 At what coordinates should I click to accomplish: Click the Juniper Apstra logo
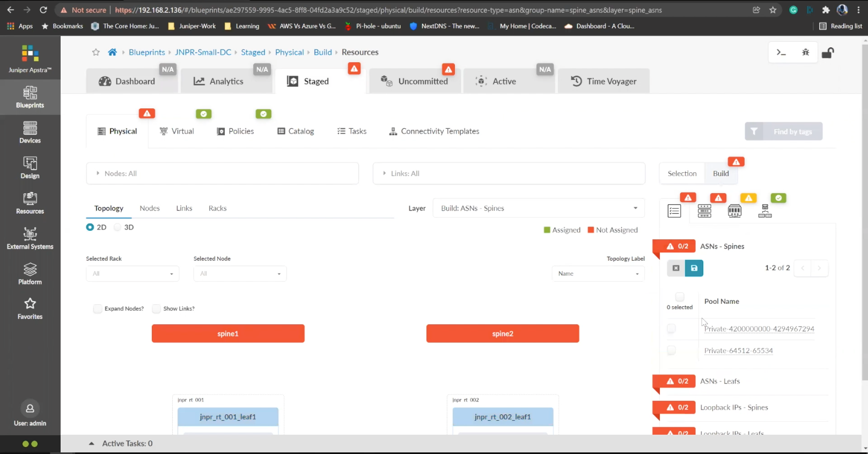(30, 58)
